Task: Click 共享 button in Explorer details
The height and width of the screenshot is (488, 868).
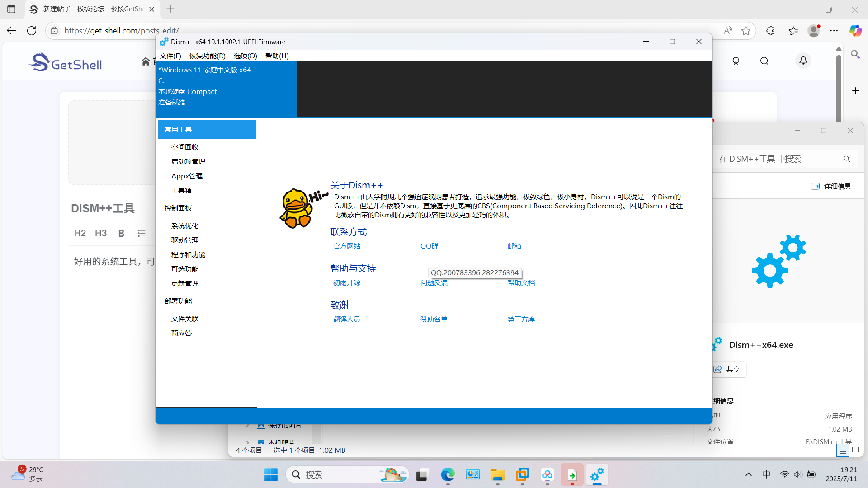Action: (x=727, y=370)
